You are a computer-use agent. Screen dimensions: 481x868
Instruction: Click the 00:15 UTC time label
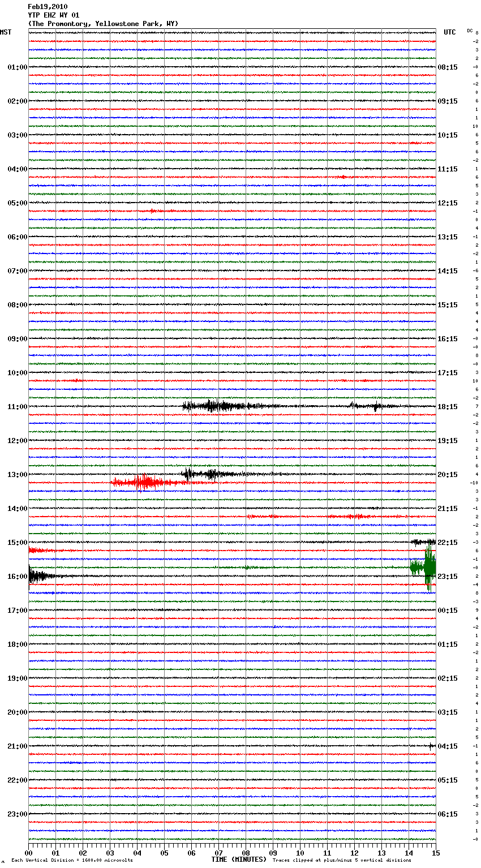tap(448, 611)
